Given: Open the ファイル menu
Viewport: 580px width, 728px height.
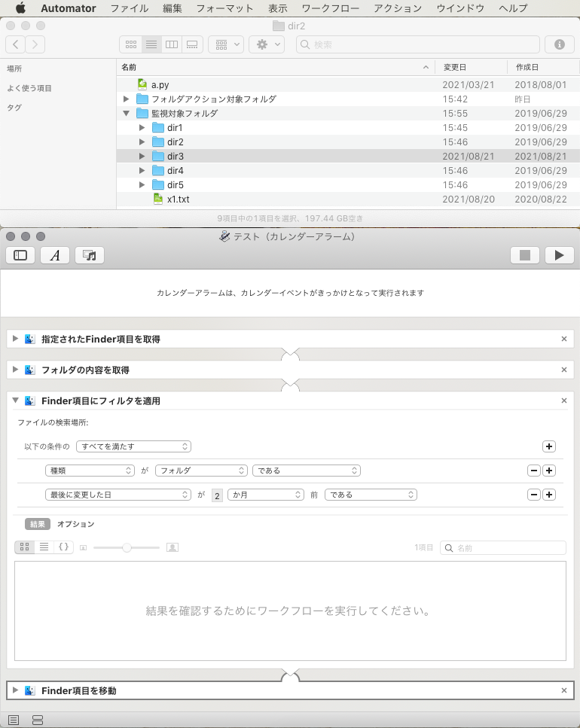Looking at the screenshot, I should [129, 8].
